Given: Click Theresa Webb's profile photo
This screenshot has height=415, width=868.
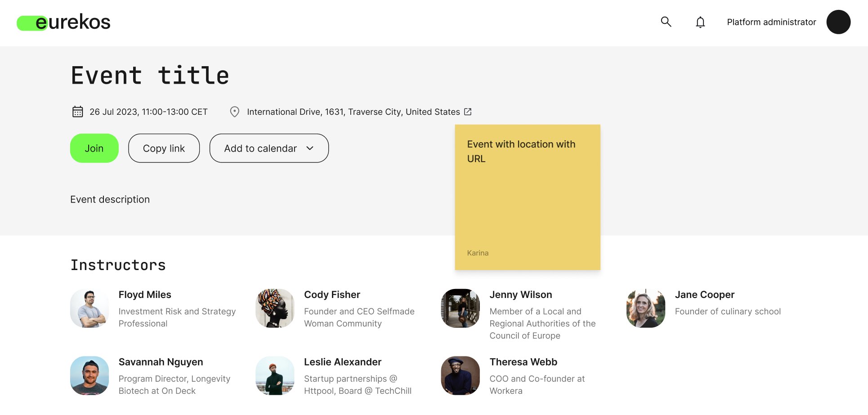Looking at the screenshot, I should (460, 376).
